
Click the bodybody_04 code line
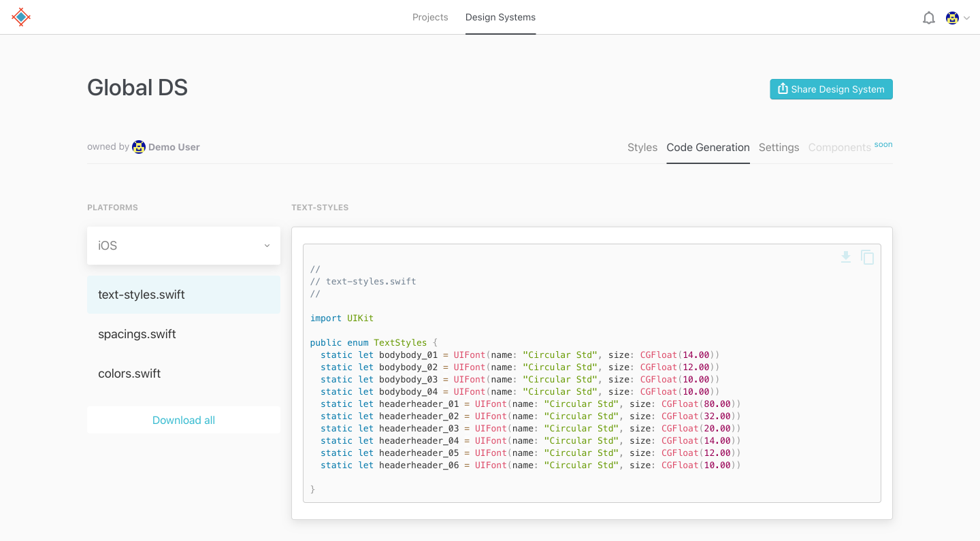tap(520, 391)
